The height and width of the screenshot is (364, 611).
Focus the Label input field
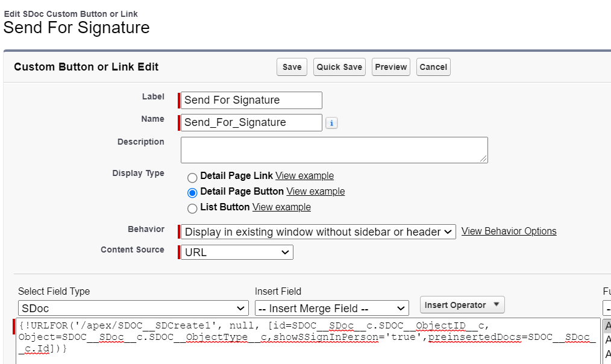pyautogui.click(x=251, y=100)
